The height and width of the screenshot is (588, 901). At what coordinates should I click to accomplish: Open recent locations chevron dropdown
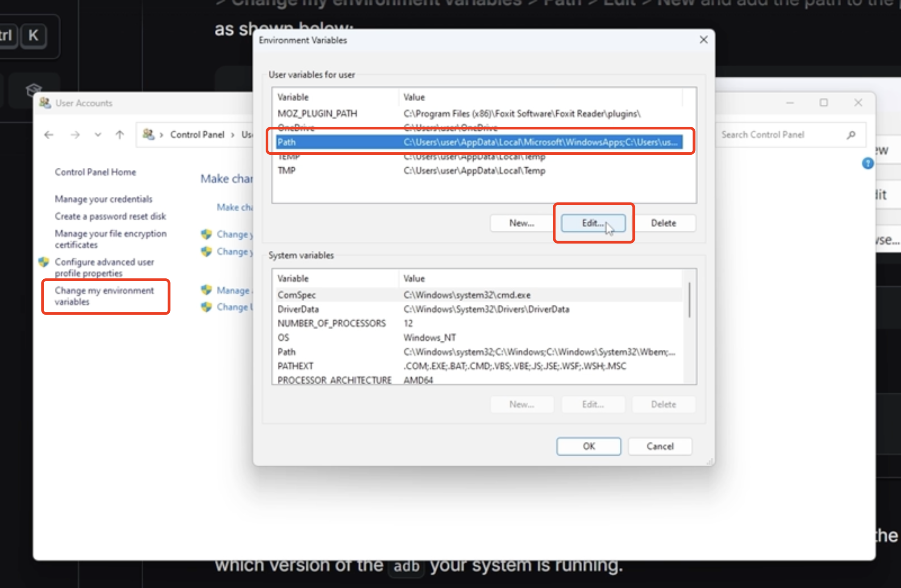click(98, 135)
